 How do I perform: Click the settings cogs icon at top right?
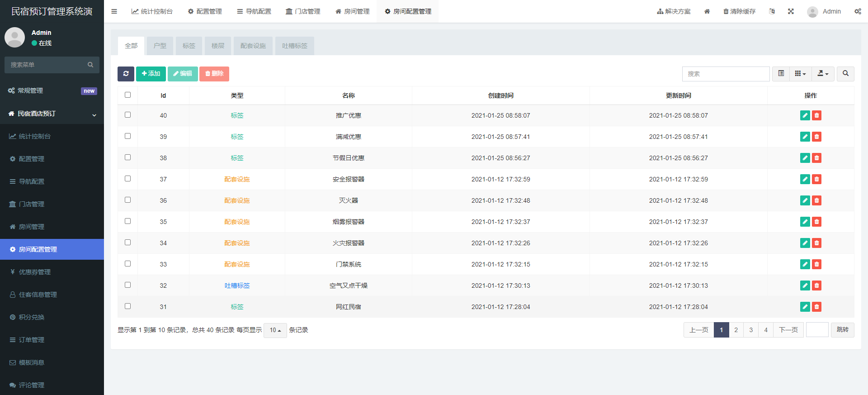click(858, 11)
